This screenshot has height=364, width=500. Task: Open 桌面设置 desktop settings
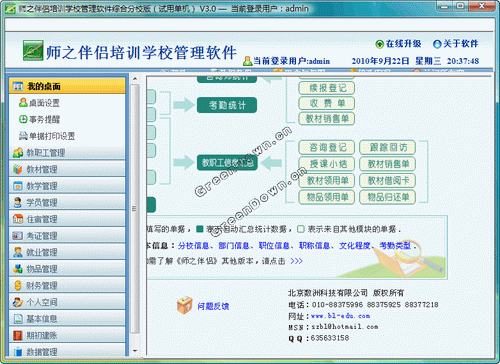click(x=39, y=103)
